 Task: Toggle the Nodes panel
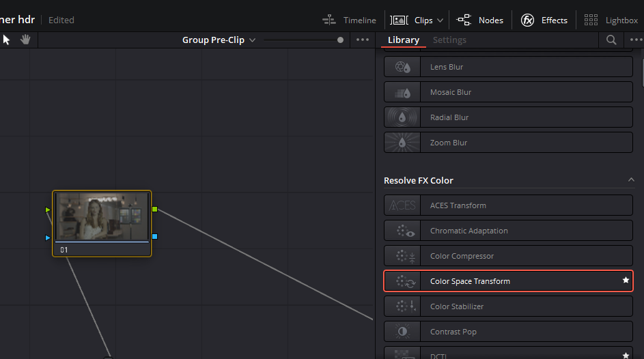click(x=479, y=20)
